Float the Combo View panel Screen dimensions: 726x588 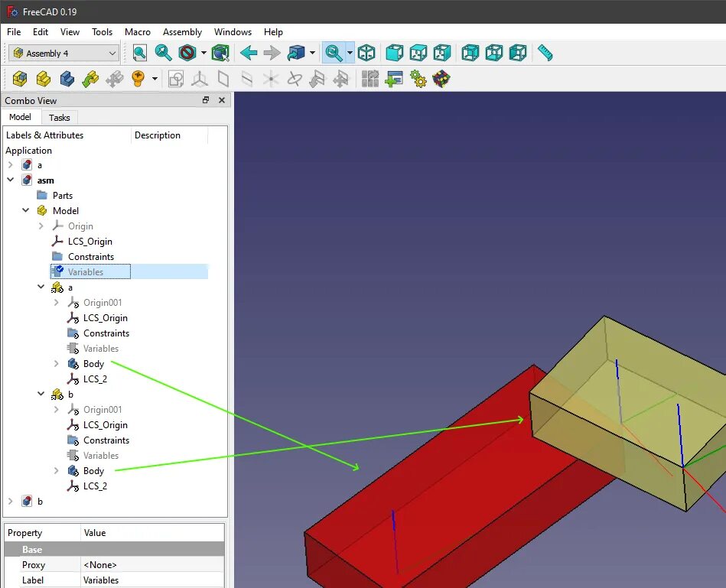pos(206,100)
